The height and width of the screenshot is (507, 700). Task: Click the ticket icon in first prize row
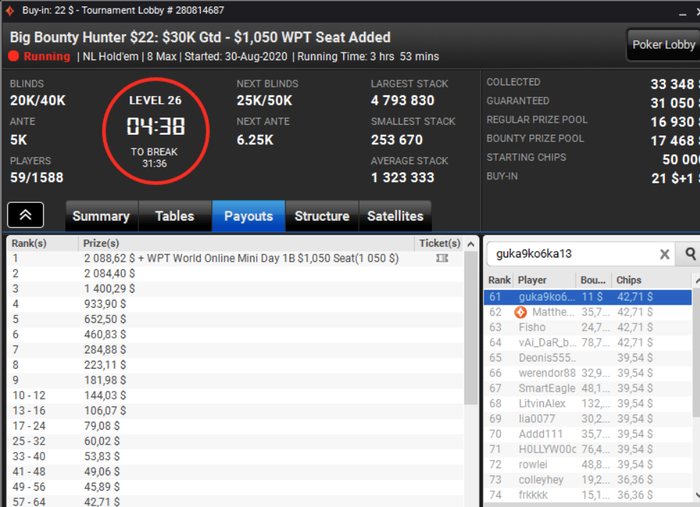[442, 258]
